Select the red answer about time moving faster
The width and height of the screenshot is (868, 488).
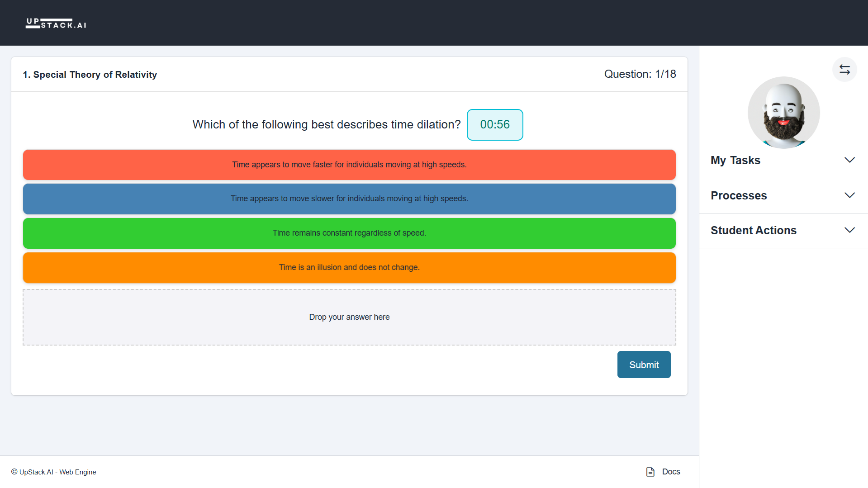349,165
